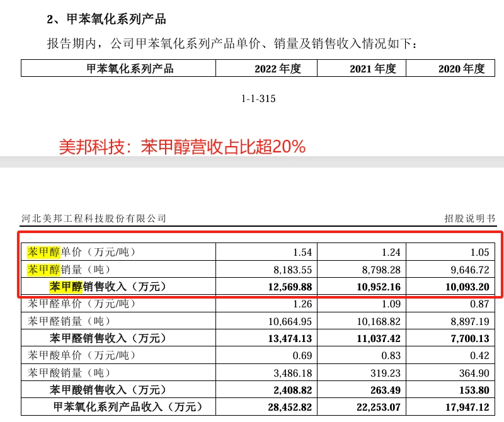Click the '2022 年度' column header
The image size is (504, 422).
[x=278, y=69]
